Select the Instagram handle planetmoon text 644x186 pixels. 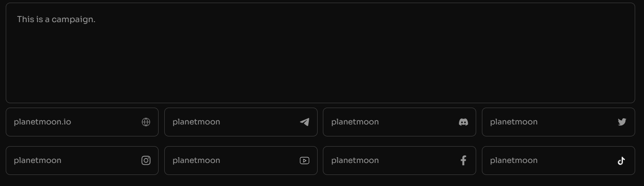click(x=38, y=161)
